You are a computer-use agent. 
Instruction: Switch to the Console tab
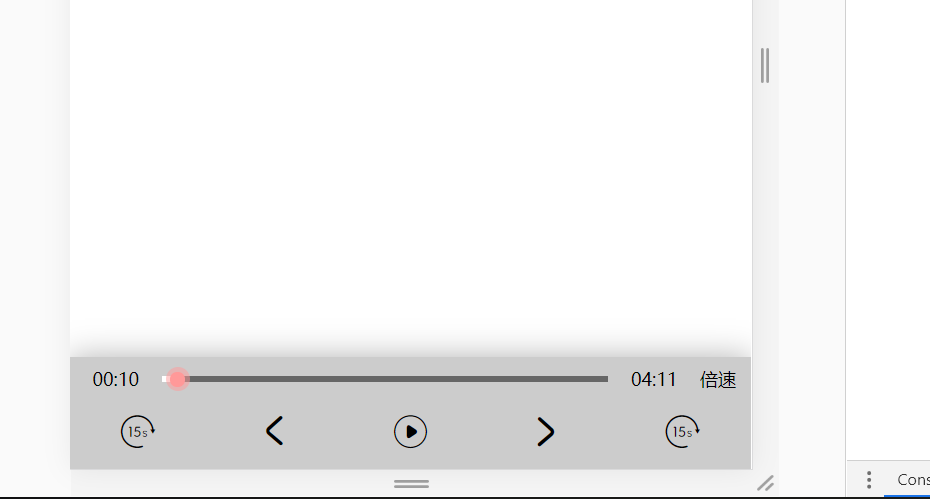coord(913,479)
